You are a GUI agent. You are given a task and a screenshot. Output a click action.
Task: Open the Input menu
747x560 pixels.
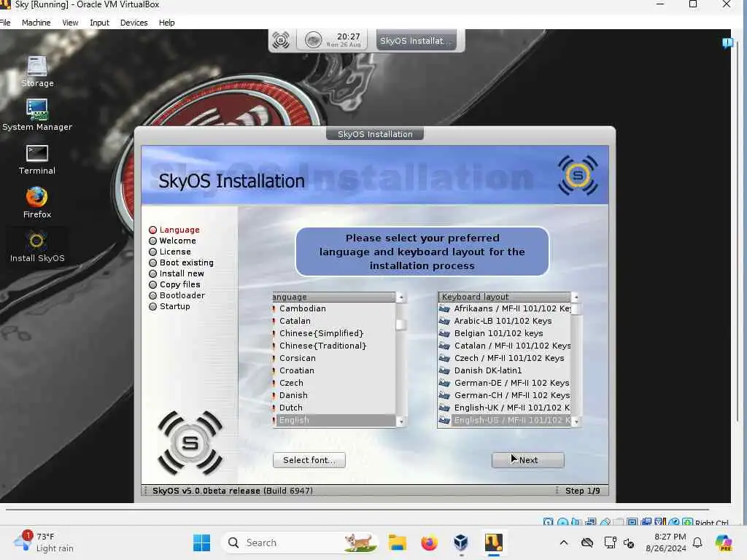point(99,23)
